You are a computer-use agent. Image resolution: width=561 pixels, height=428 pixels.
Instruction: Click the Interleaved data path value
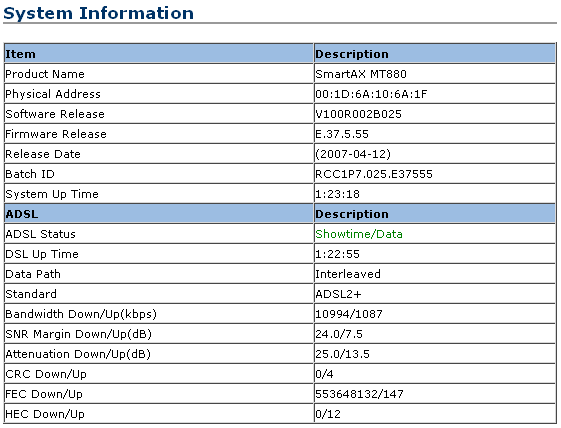pos(348,274)
